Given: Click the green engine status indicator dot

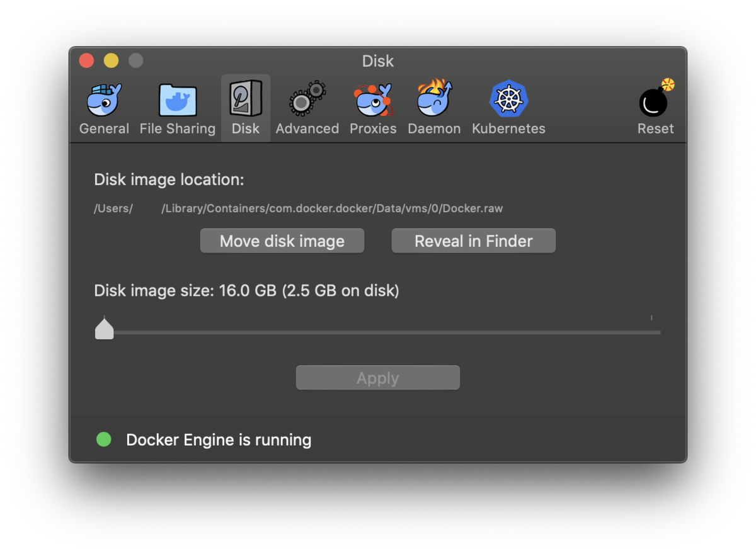Looking at the screenshot, I should click(104, 439).
